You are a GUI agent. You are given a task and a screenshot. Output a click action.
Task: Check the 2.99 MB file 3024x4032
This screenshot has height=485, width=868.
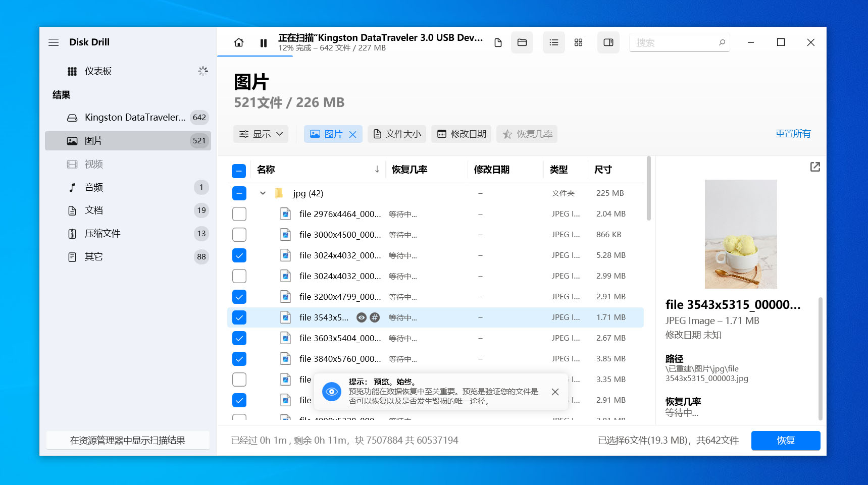pos(239,276)
